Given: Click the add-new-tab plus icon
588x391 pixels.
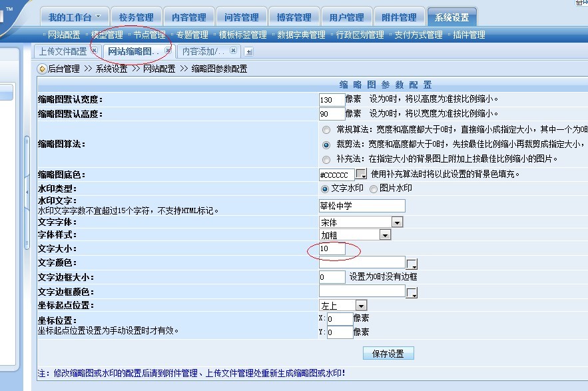Looking at the screenshot, I should [248, 51].
